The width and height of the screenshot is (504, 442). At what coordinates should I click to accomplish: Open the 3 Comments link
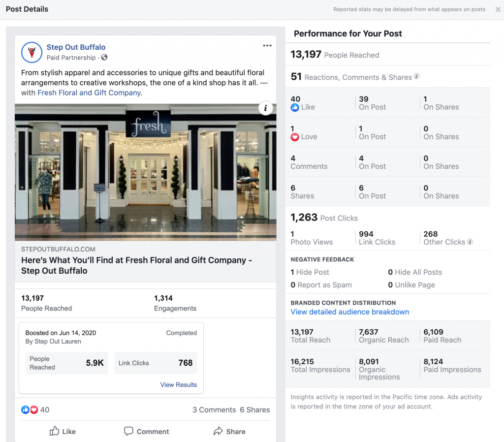click(214, 410)
